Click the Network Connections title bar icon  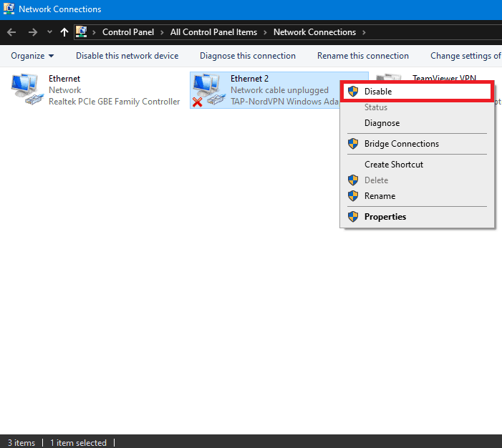9,9
